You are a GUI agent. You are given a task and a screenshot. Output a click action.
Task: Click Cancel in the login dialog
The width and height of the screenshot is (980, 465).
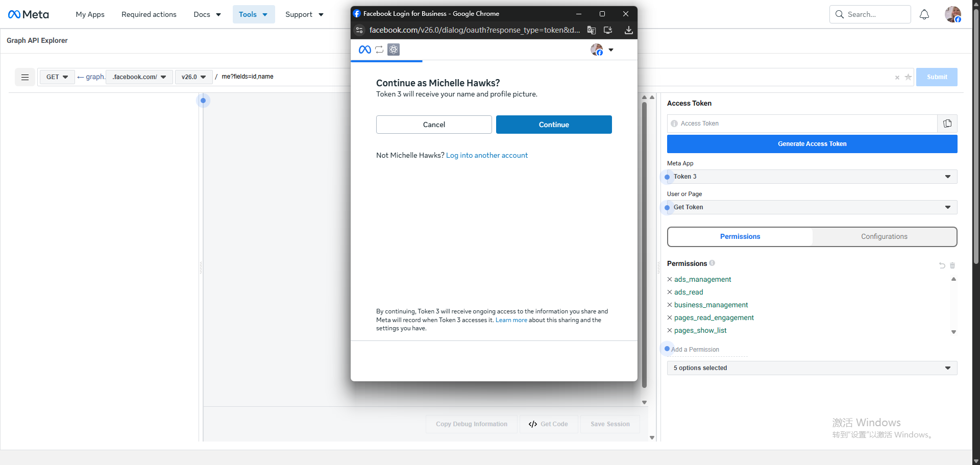tap(434, 125)
